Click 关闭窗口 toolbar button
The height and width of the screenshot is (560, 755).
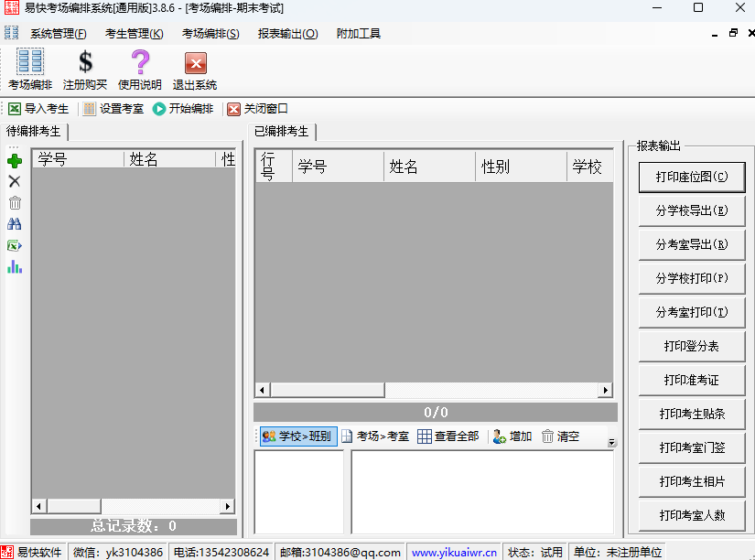pos(257,109)
